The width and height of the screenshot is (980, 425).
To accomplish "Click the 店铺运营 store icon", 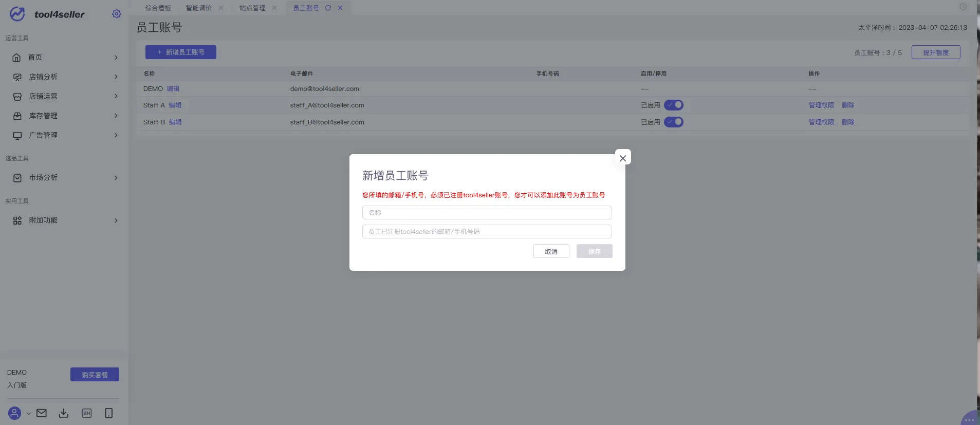I will coord(17,97).
